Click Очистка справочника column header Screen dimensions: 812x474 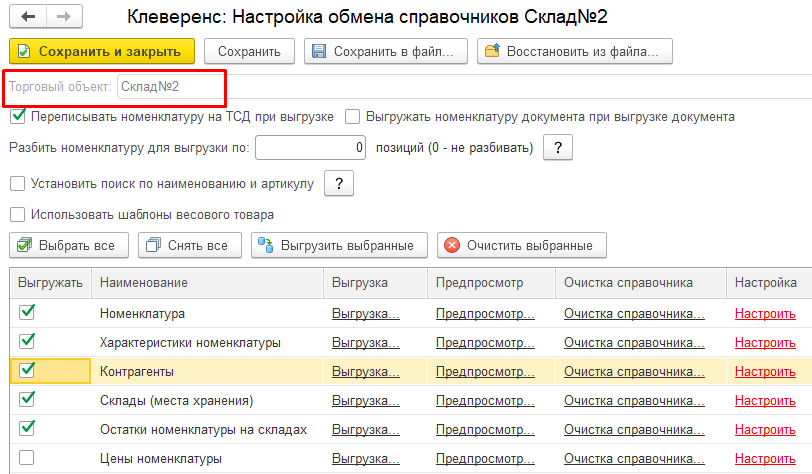641,283
